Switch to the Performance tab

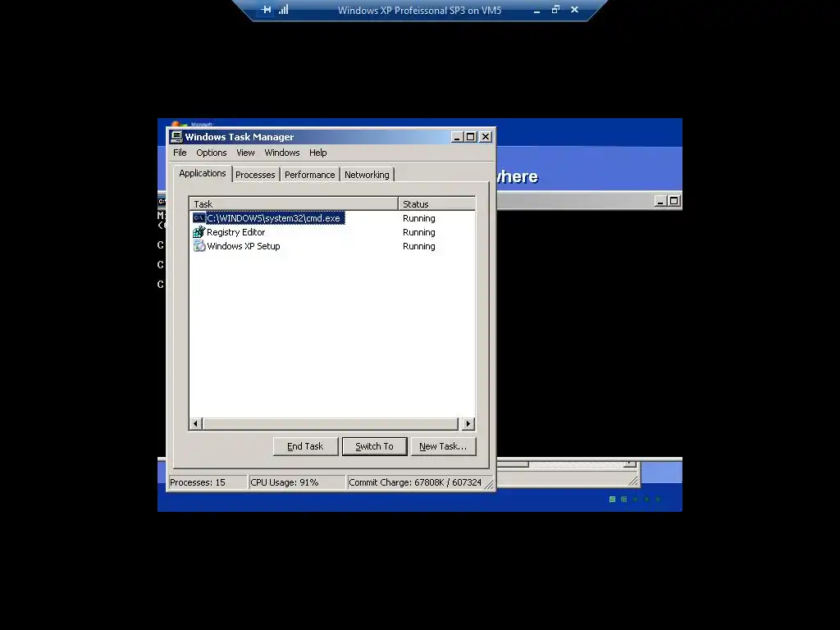309,175
